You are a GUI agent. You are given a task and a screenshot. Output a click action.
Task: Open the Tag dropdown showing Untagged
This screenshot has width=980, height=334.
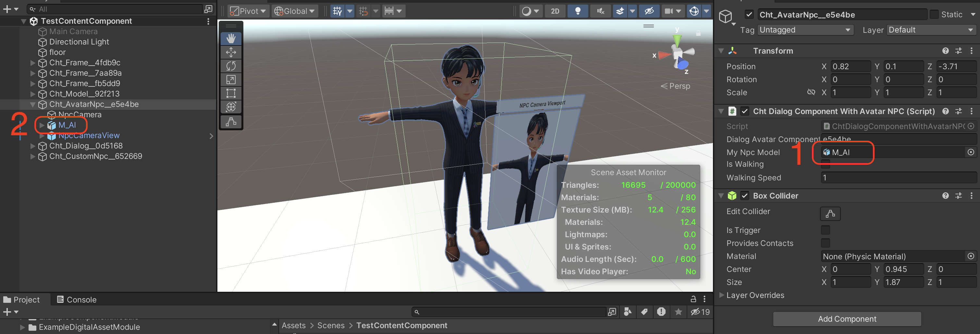click(x=805, y=30)
